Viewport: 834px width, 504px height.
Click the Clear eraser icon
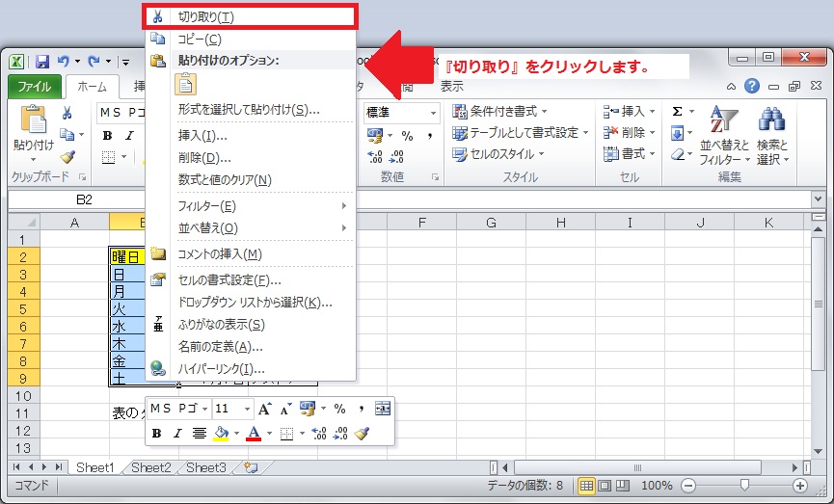pyautogui.click(x=677, y=155)
